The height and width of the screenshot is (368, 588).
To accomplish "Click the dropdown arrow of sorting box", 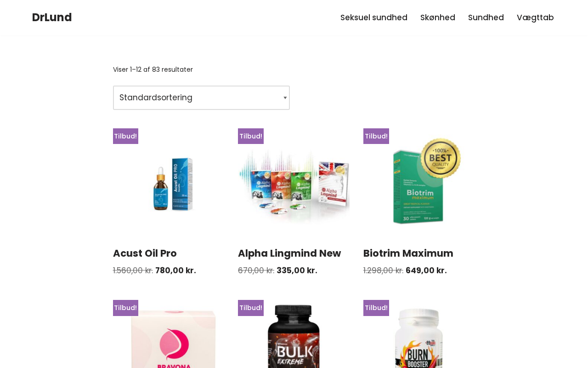I will click(285, 98).
